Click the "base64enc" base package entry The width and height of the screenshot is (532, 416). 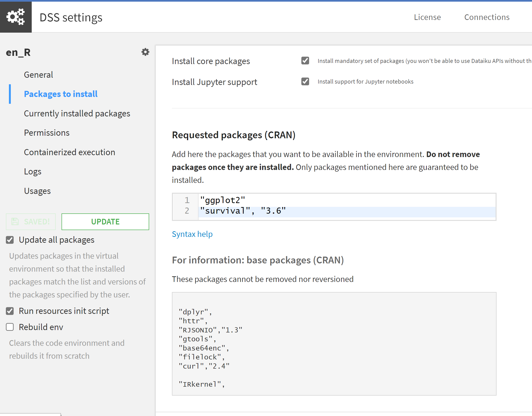[x=204, y=348]
